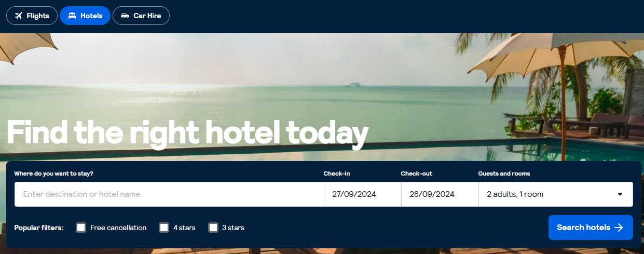Open the Check-out date picker showing 28/09/2024
Screen dimensions: 644x254
440,194
